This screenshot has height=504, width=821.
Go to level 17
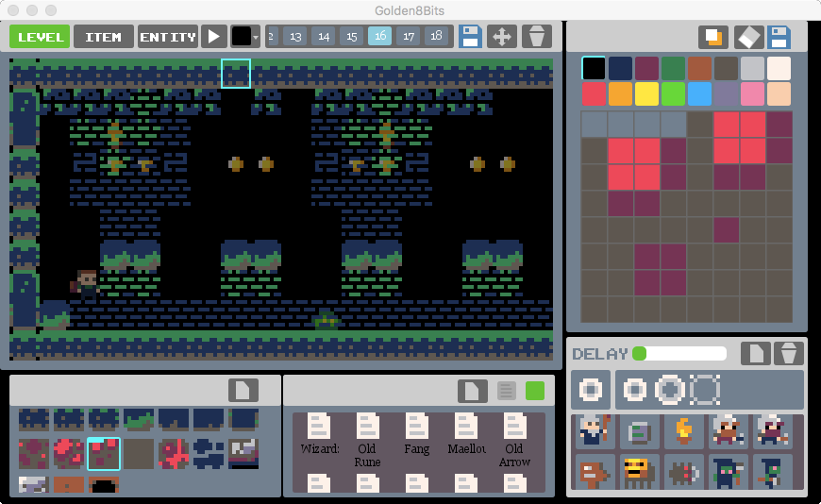[409, 37]
